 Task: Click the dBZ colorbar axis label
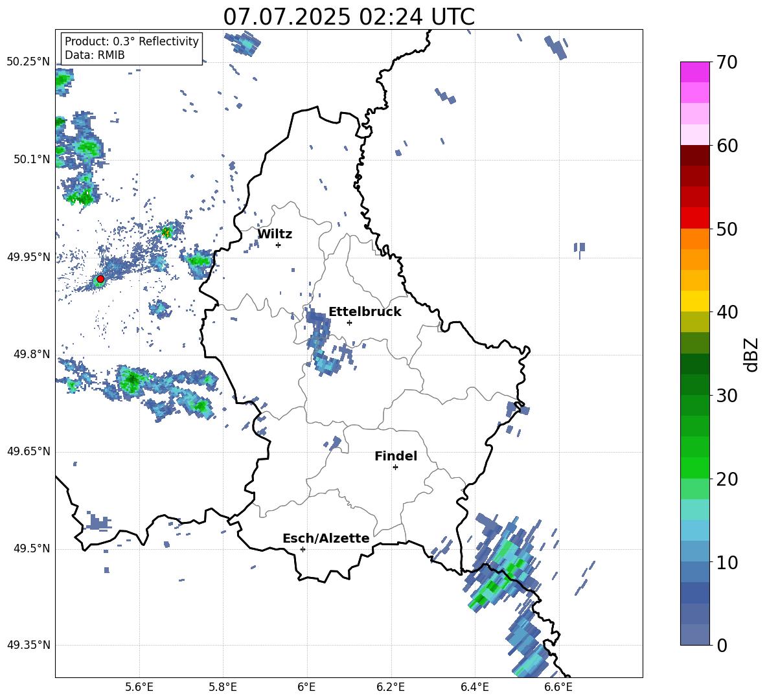click(x=752, y=354)
